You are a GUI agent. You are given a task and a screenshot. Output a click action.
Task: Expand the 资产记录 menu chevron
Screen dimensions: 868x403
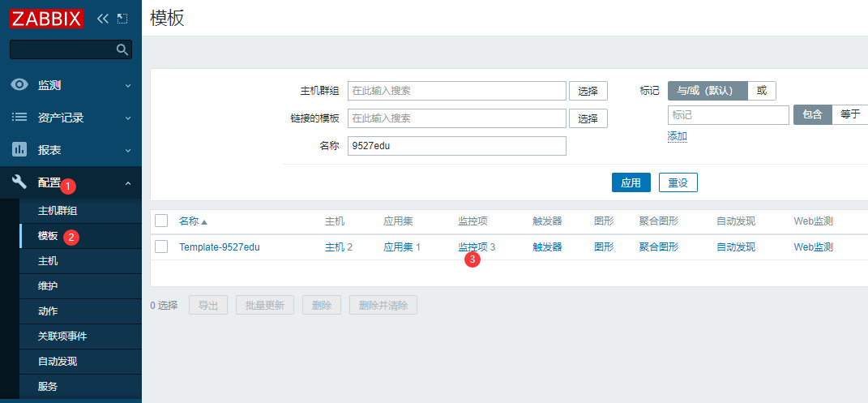128,118
